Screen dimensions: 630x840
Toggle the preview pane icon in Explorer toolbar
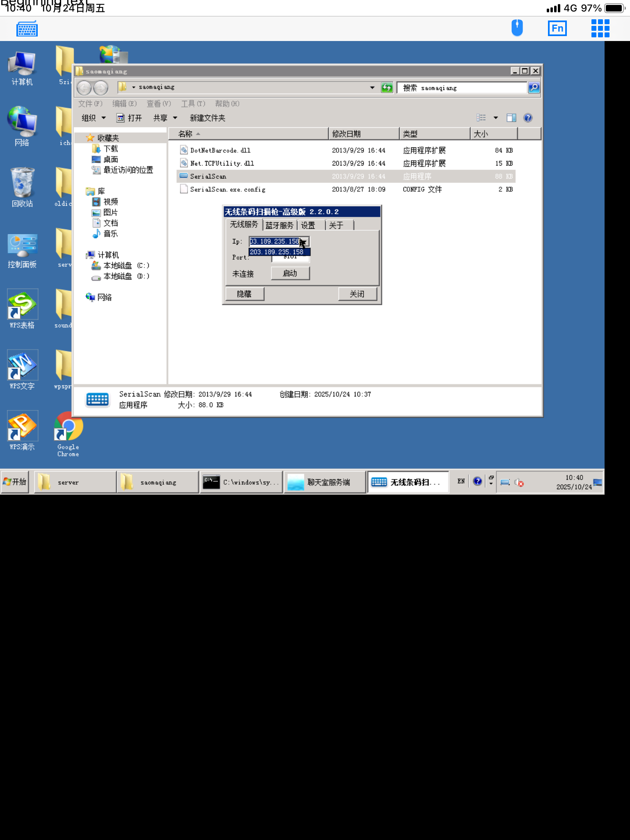(x=511, y=118)
